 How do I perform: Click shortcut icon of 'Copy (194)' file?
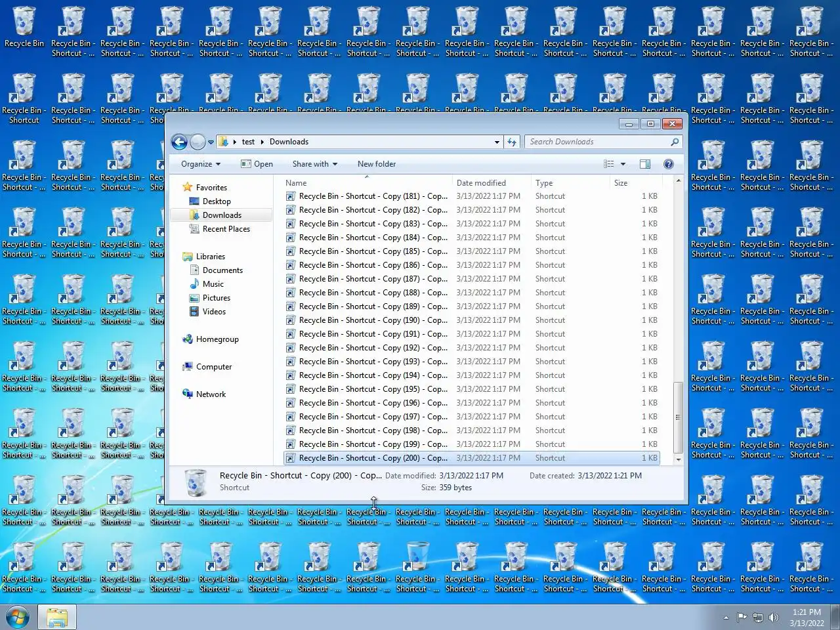pyautogui.click(x=291, y=375)
